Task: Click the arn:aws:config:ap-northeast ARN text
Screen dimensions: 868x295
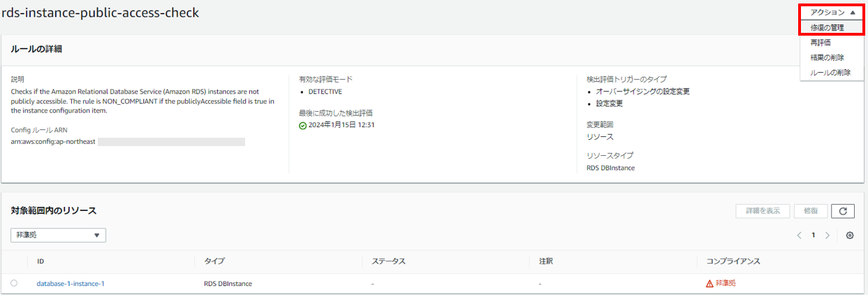Action: [x=53, y=142]
